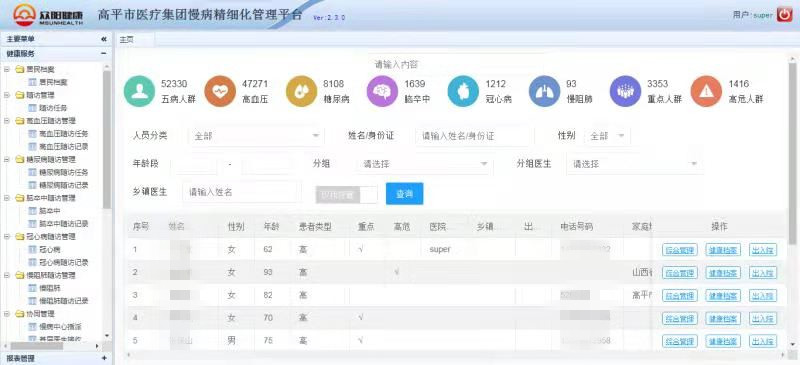Click the page icon beside 糖尿病随访记录
The image size is (800, 365).
click(x=33, y=185)
